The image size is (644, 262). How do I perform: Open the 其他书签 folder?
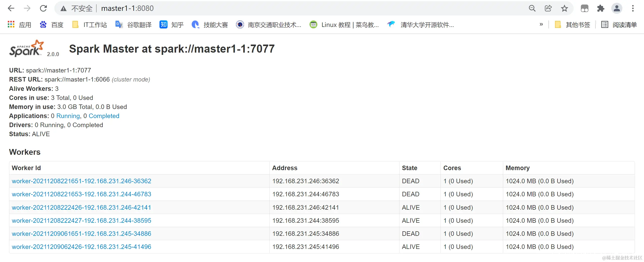(572, 25)
